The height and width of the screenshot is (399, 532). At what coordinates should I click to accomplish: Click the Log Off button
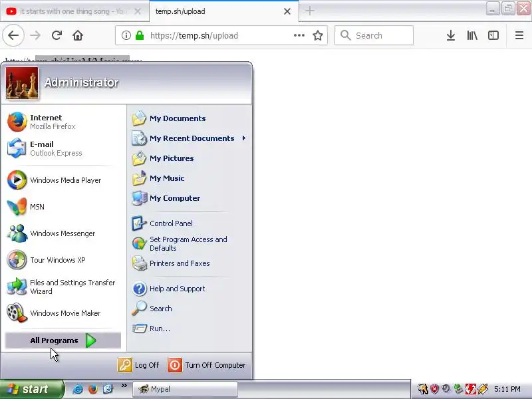tap(138, 365)
